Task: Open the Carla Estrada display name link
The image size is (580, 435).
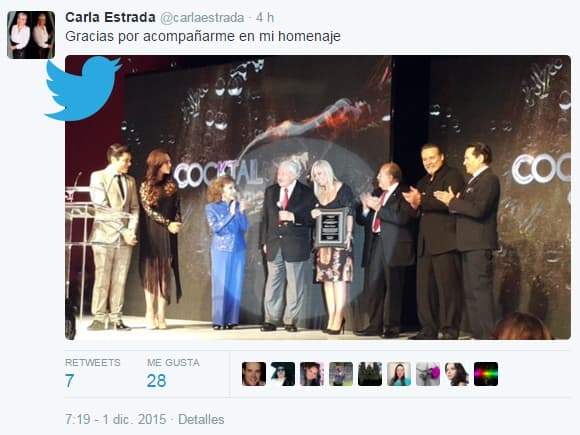Action: (x=110, y=17)
